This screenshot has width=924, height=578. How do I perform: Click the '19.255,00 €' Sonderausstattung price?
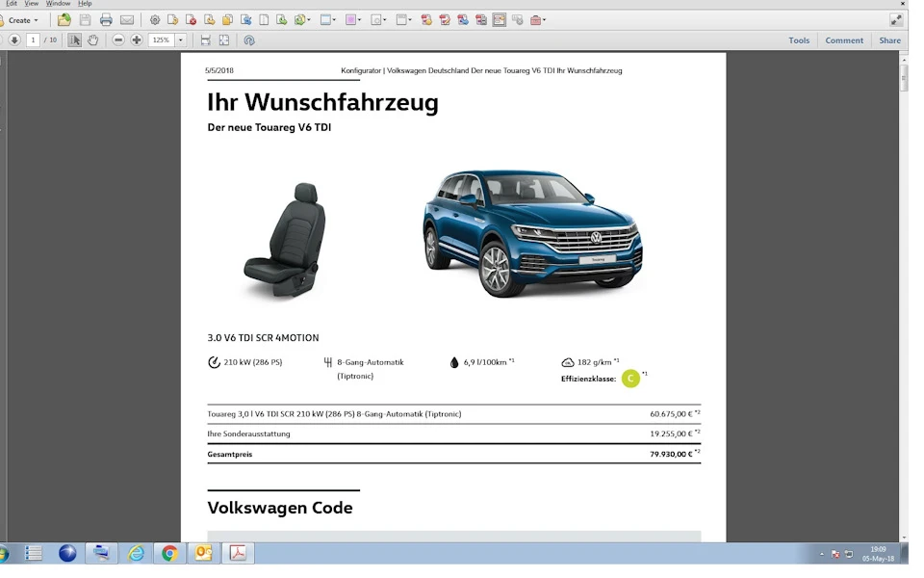[x=671, y=433]
